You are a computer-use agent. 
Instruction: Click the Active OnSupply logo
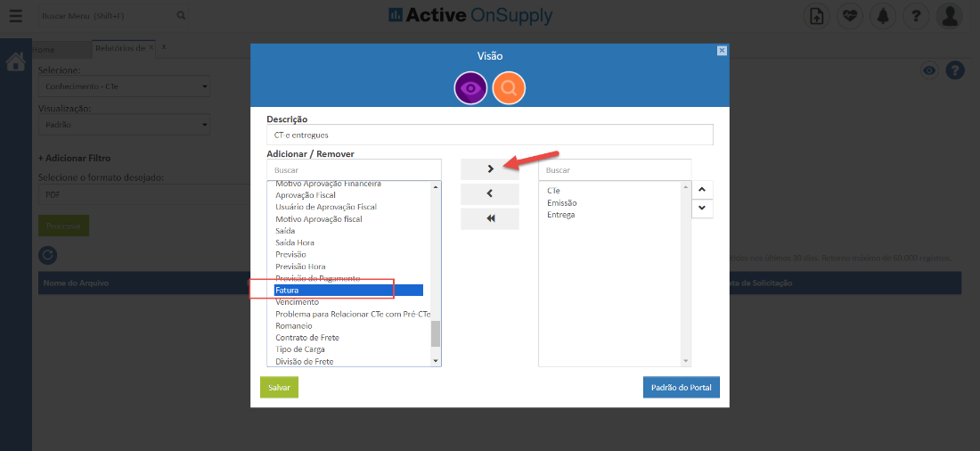tap(470, 16)
